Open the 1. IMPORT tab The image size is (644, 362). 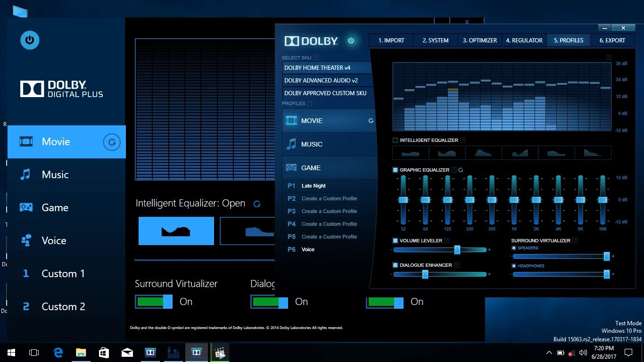pyautogui.click(x=391, y=41)
